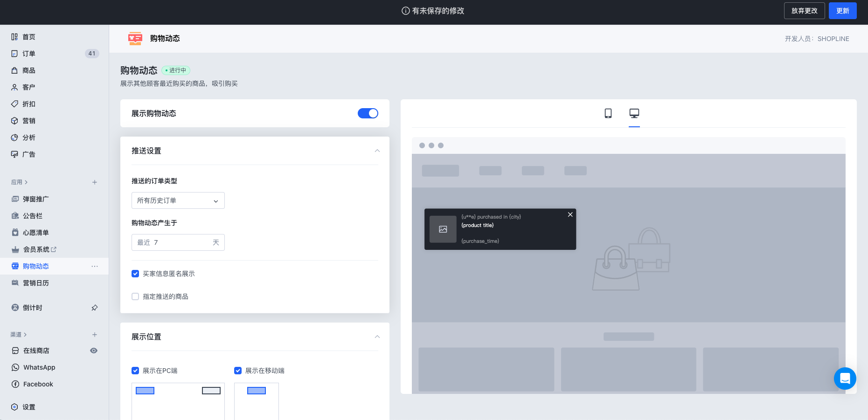Switch preview to desktop monitor view

pos(634,113)
